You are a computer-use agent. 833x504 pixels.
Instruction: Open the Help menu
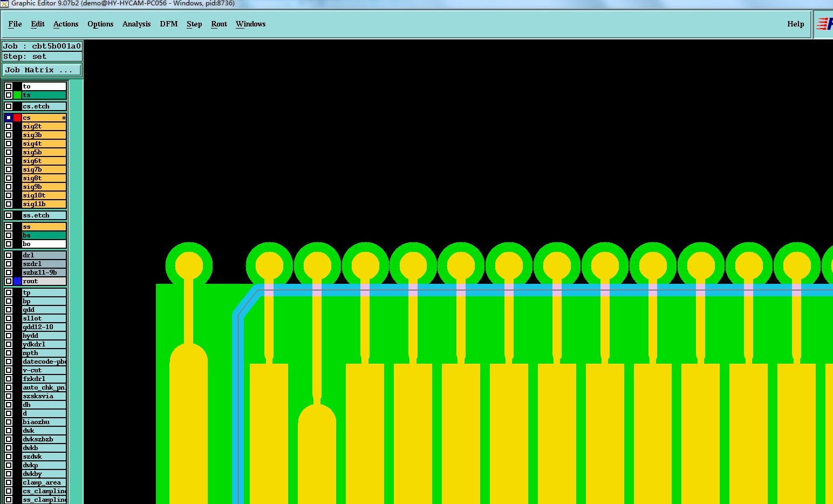(796, 24)
